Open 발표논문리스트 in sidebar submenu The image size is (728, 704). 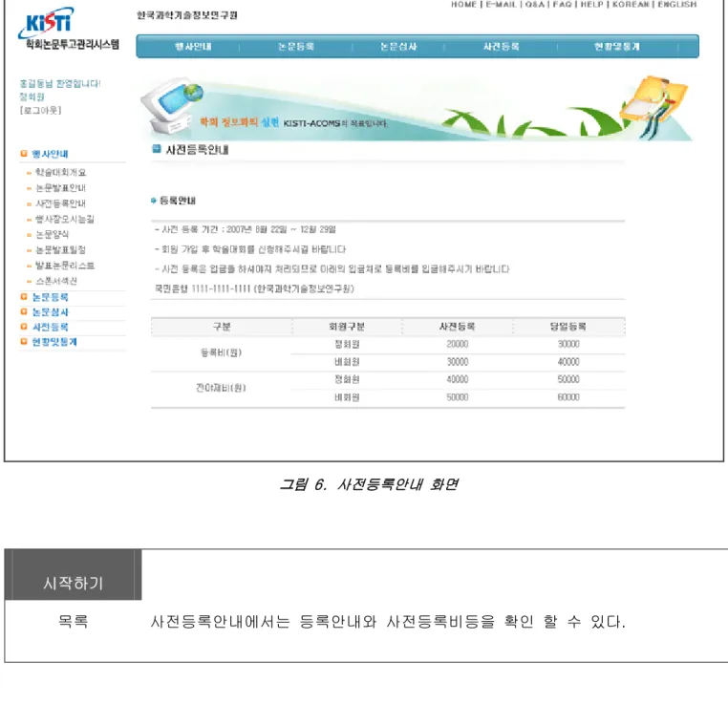[x=65, y=266]
